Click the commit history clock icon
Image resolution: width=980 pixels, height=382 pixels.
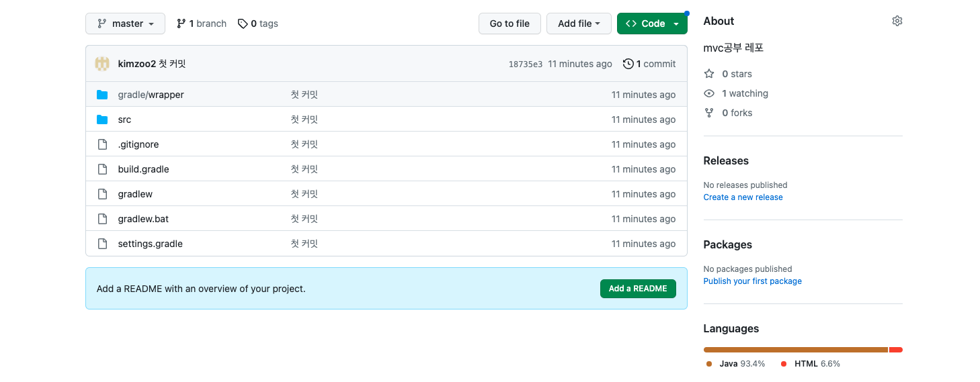tap(628, 64)
